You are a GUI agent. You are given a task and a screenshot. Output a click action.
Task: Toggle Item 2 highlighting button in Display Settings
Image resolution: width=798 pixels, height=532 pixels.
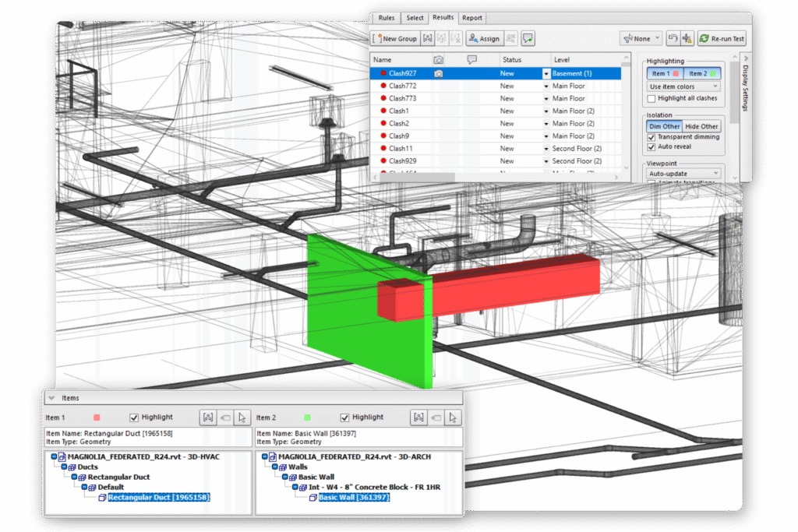(x=702, y=74)
